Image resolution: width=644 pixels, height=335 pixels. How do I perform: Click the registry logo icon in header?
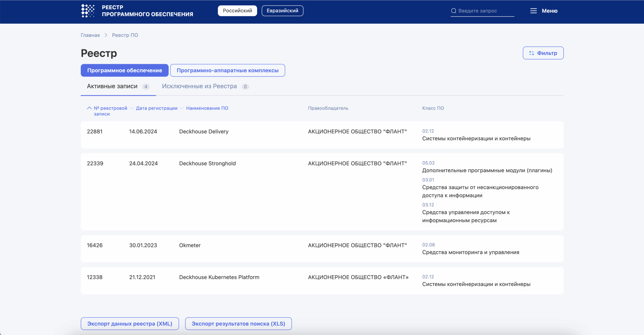tap(88, 11)
